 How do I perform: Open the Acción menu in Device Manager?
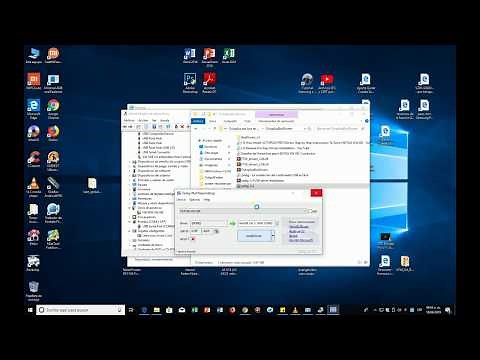tap(143, 120)
